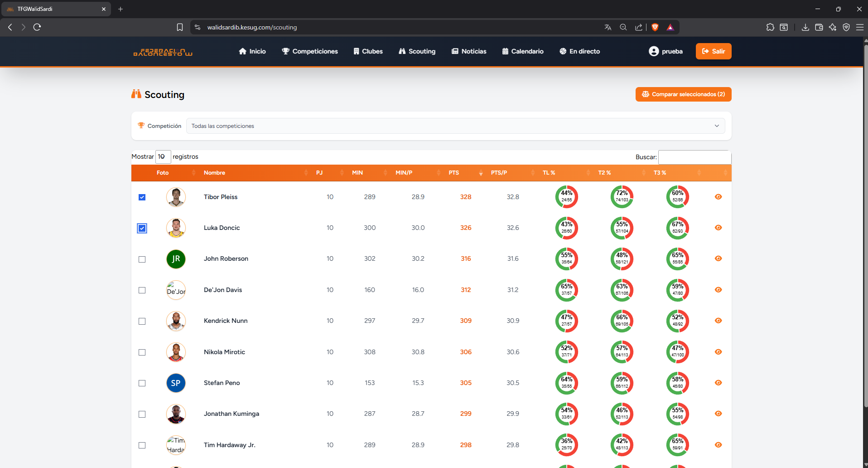Click the Clubes building icon
Screen dimensions: 868x468
point(356,51)
